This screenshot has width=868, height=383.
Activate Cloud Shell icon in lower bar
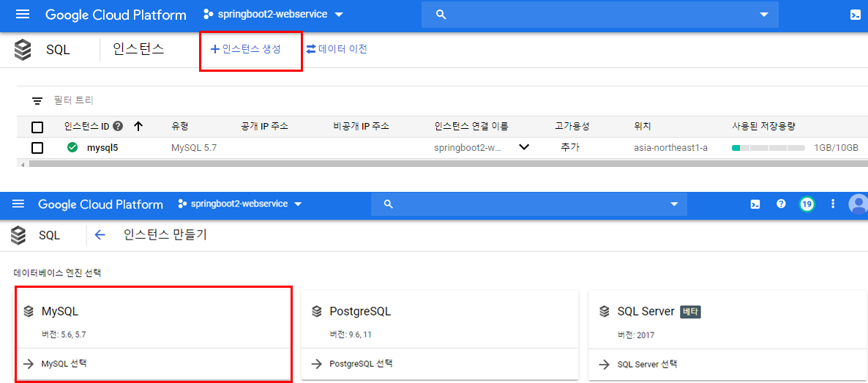tap(755, 204)
